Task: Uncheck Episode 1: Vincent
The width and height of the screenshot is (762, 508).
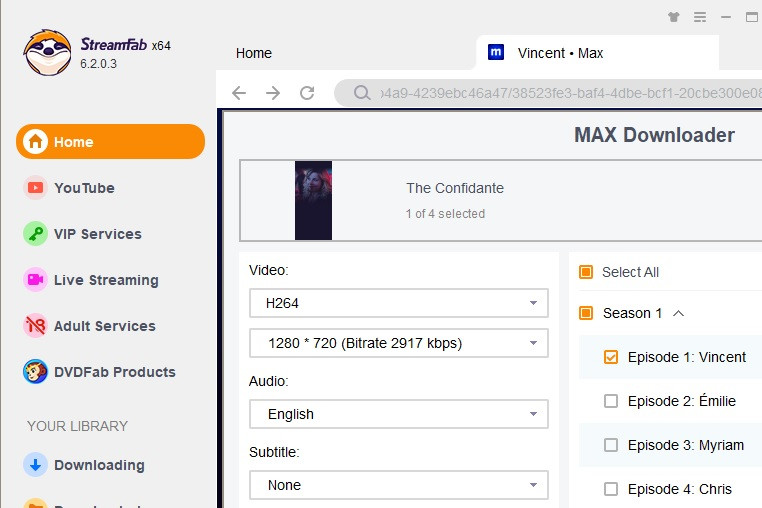Action: point(611,357)
